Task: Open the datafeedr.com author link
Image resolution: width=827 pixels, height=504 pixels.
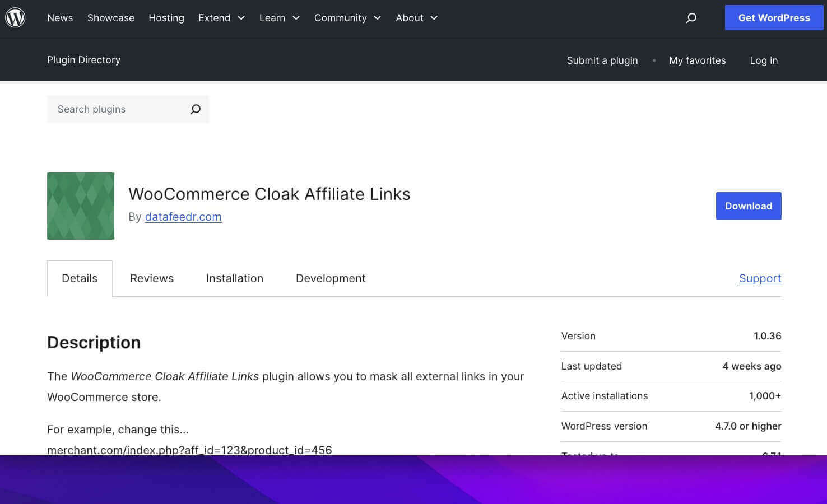Action: [x=183, y=217]
